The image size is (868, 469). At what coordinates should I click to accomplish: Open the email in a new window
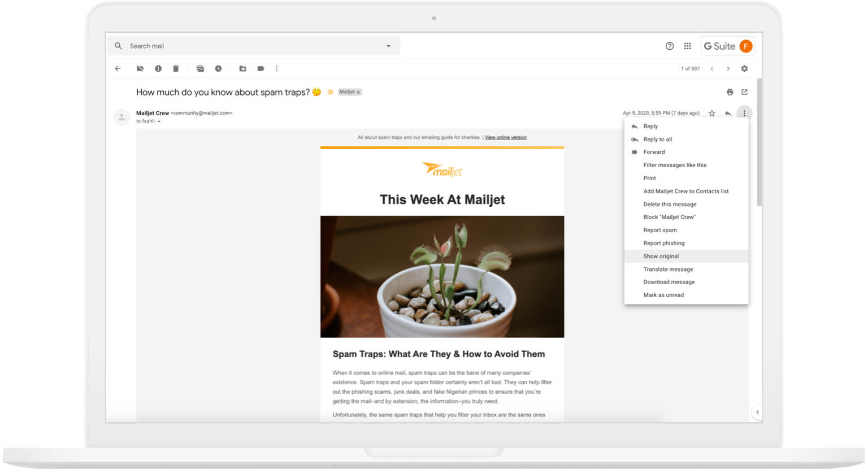tap(744, 92)
